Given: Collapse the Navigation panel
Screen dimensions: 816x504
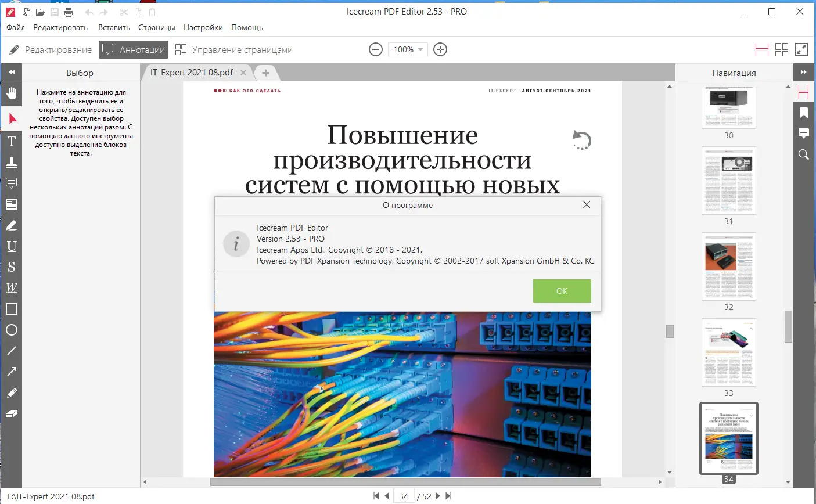Looking at the screenshot, I should click(804, 73).
